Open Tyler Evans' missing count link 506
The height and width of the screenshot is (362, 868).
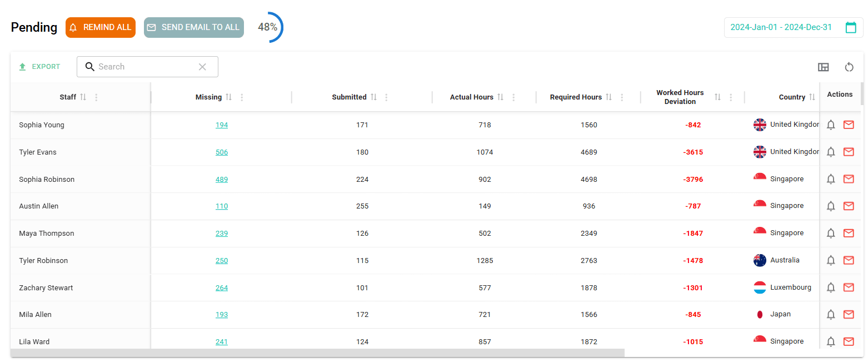tap(222, 152)
